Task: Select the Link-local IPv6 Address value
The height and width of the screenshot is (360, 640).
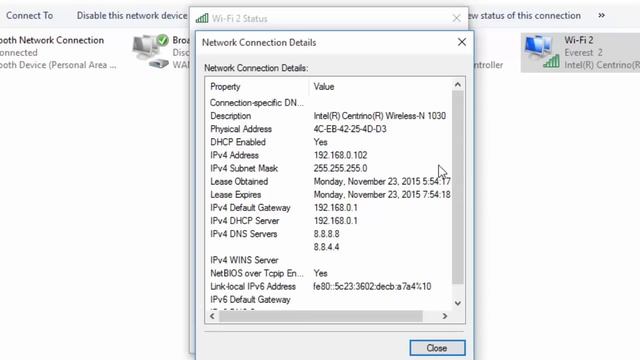Action: pyautogui.click(x=372, y=287)
